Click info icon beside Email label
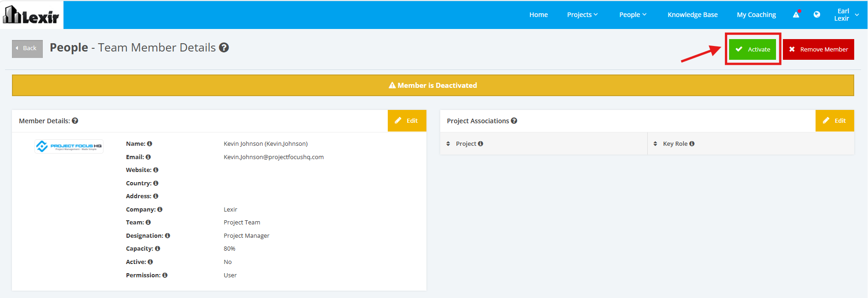The width and height of the screenshot is (868, 298). click(148, 157)
